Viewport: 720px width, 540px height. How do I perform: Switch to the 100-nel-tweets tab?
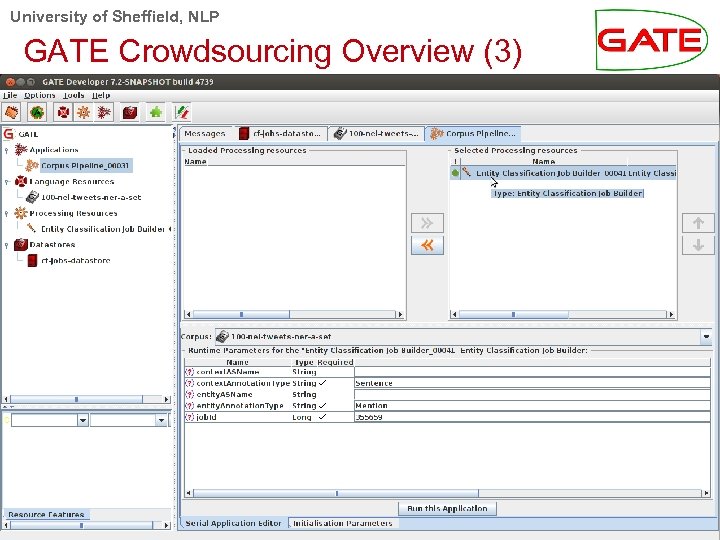pyautogui.click(x=376, y=134)
